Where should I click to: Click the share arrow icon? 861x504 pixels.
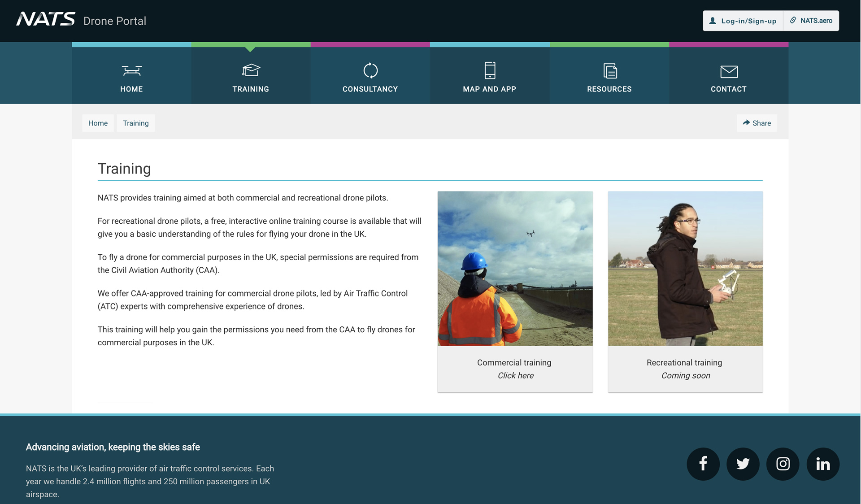tap(746, 122)
